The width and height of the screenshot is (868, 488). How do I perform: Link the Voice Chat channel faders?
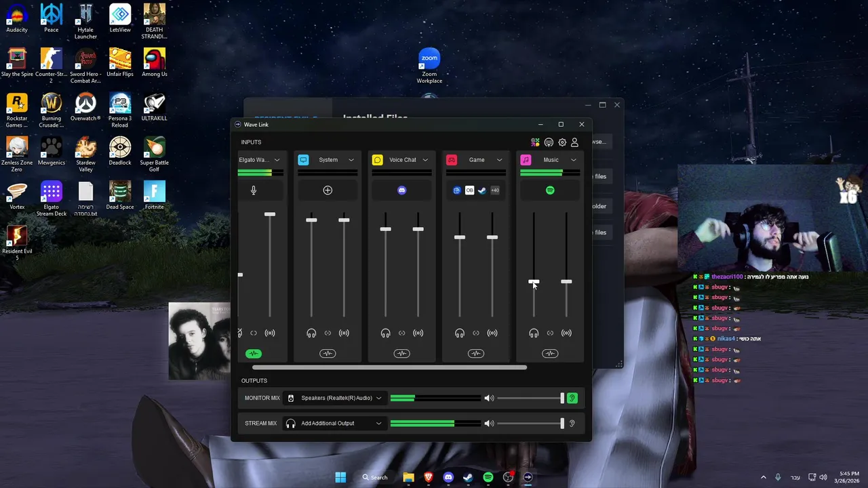401,333
